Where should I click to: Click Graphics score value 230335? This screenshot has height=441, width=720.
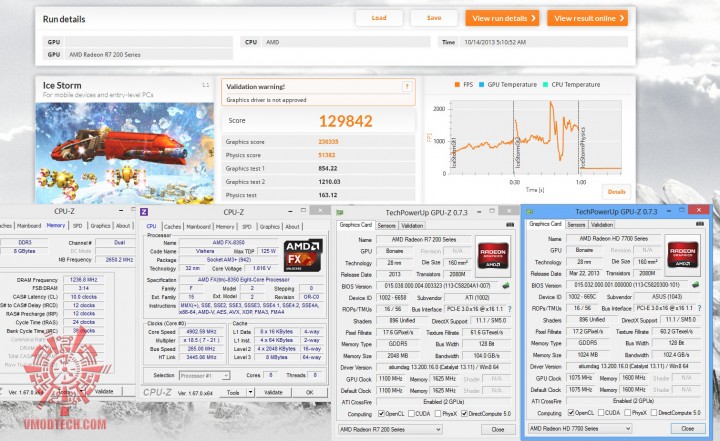pyautogui.click(x=328, y=142)
